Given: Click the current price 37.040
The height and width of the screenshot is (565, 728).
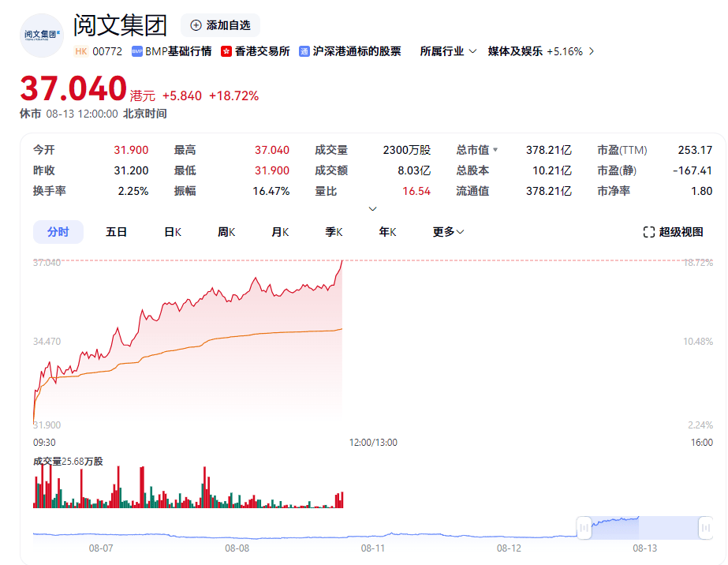Looking at the screenshot, I should click(73, 88).
